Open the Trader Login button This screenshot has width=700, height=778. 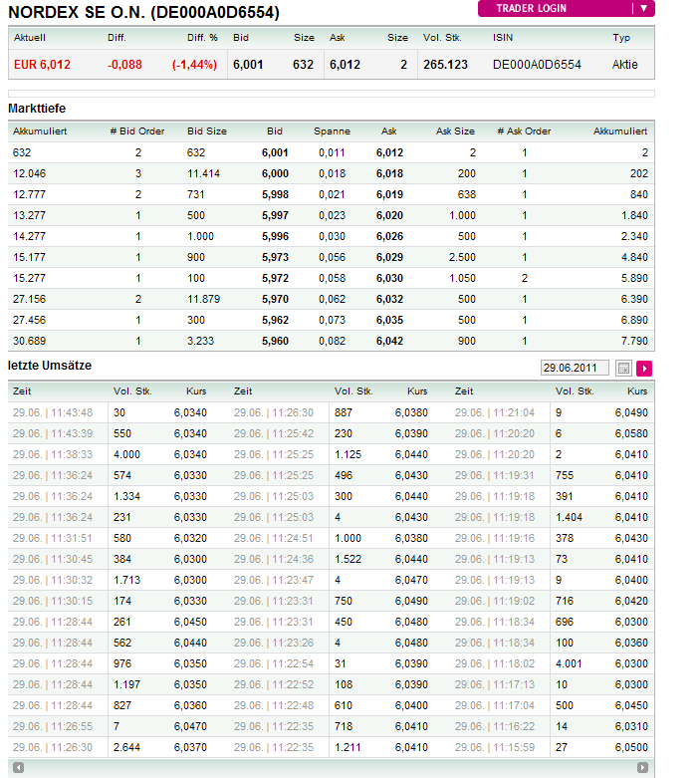click(566, 8)
